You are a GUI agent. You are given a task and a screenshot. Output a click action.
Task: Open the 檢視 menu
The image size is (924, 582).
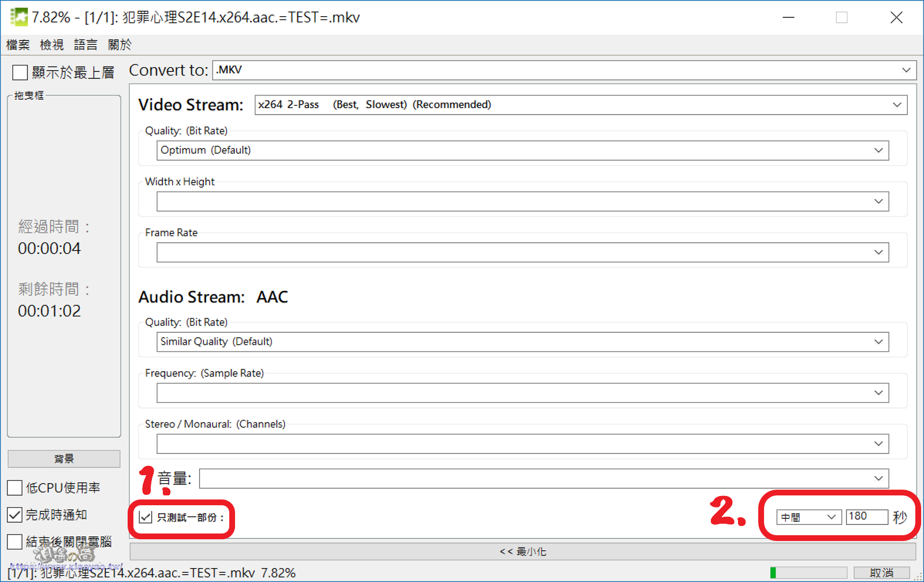(52, 45)
